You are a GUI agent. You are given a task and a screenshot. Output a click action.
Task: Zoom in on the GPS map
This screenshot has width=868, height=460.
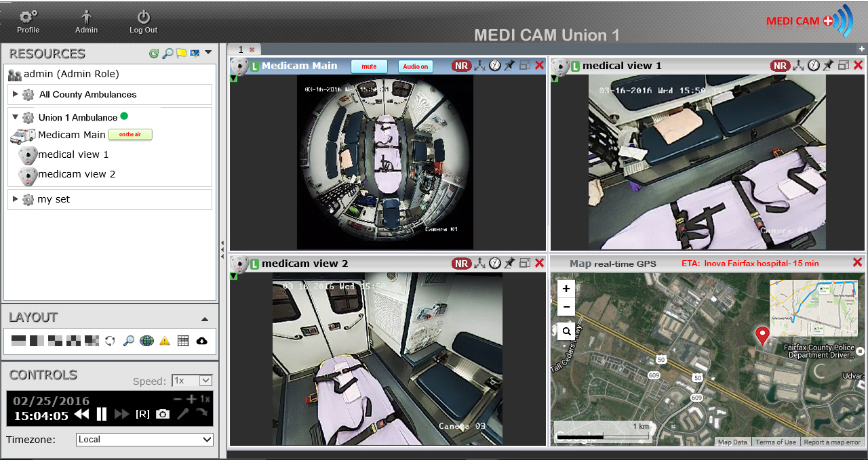[x=566, y=289]
